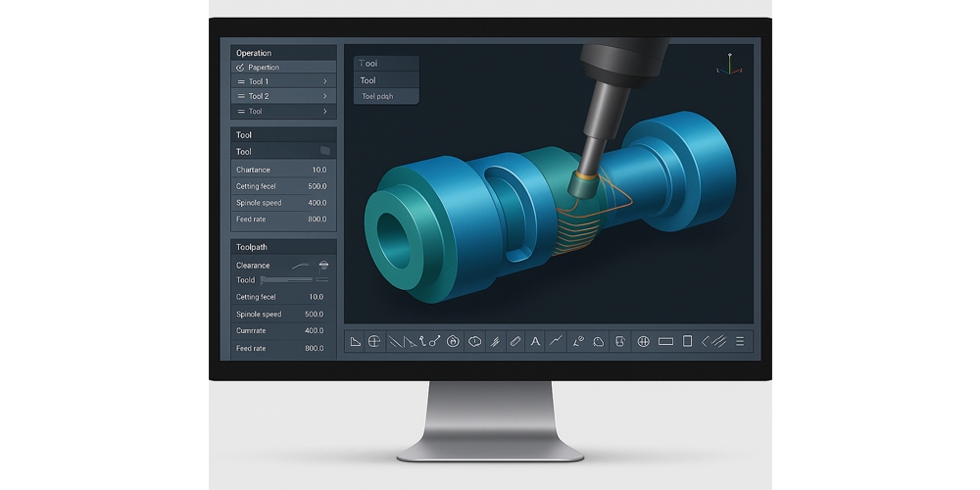Viewport: 980px width, 490px height.
Task: Open the hamburger list icon in toolbar
Action: click(x=740, y=341)
